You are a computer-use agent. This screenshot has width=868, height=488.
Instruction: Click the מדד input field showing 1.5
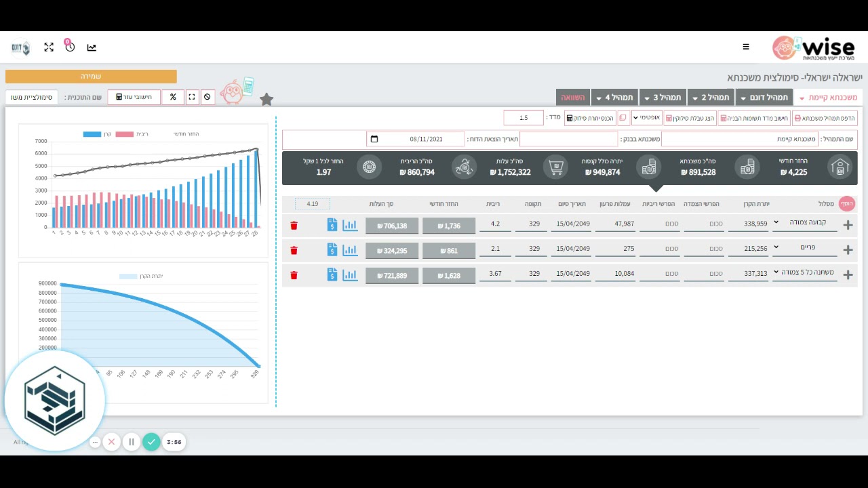point(524,118)
